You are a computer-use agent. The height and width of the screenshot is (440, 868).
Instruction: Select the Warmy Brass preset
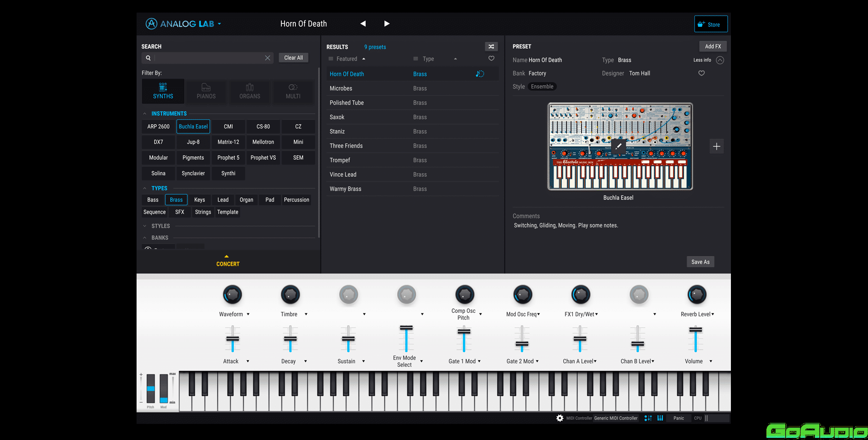point(412,189)
